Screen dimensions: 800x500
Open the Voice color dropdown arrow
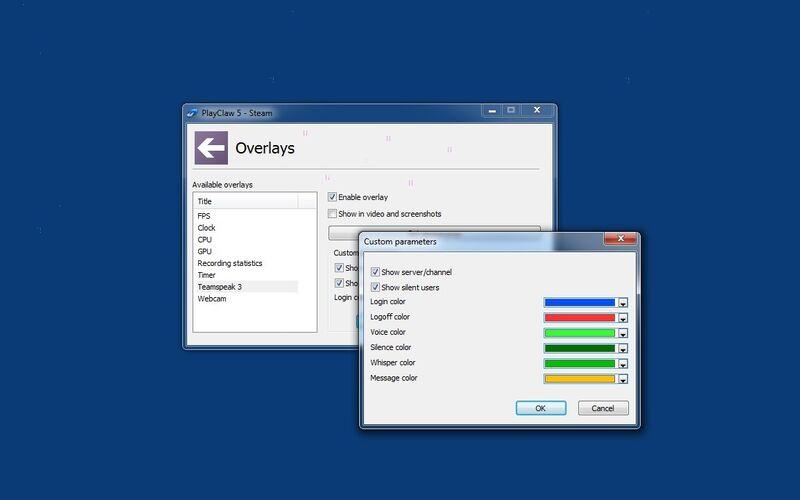tap(622, 334)
